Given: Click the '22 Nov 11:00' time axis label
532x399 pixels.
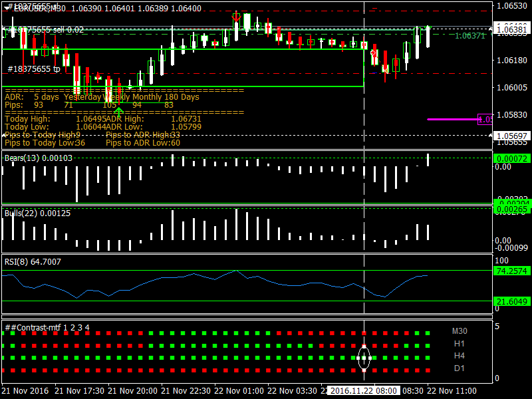Looking at the screenshot, I should (x=452, y=391).
